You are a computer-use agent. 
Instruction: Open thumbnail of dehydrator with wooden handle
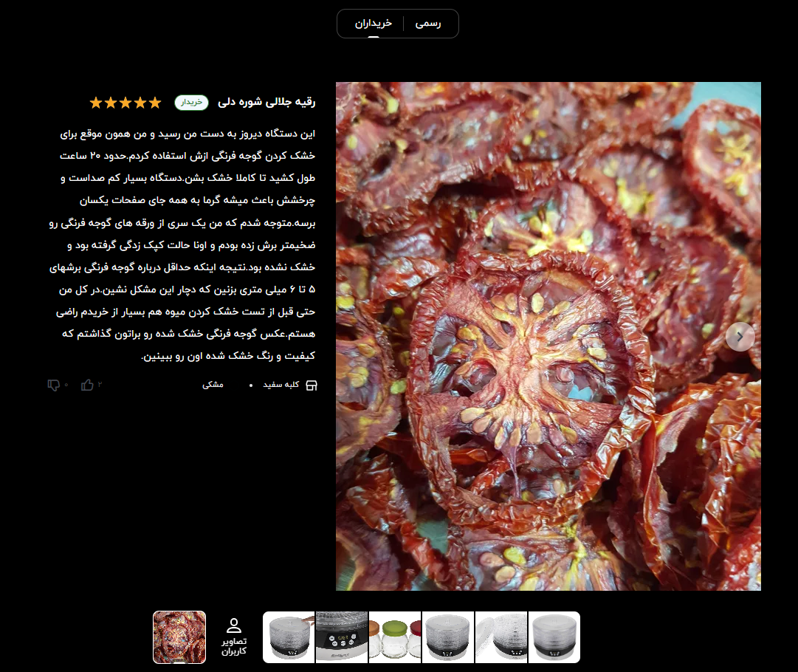point(289,637)
